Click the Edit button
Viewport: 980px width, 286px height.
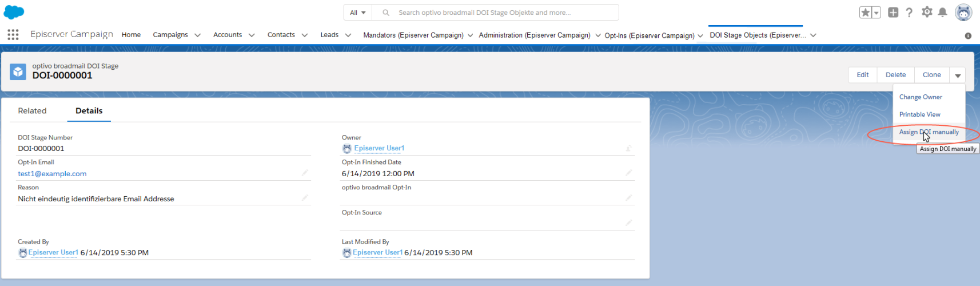click(862, 75)
